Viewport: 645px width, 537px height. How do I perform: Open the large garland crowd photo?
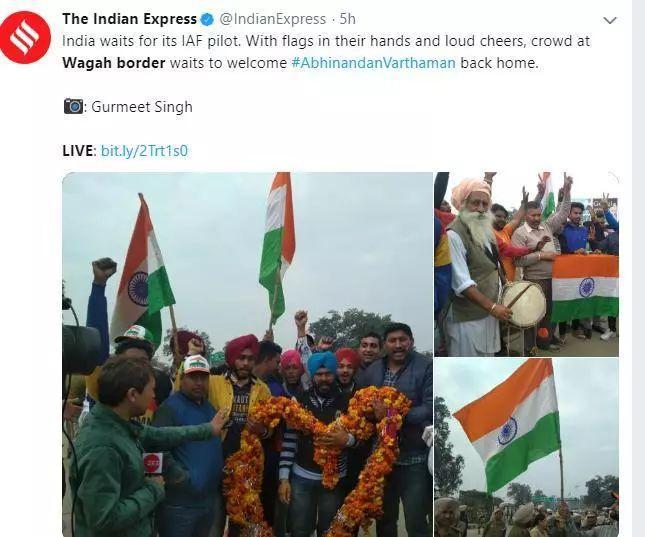pyautogui.click(x=247, y=354)
